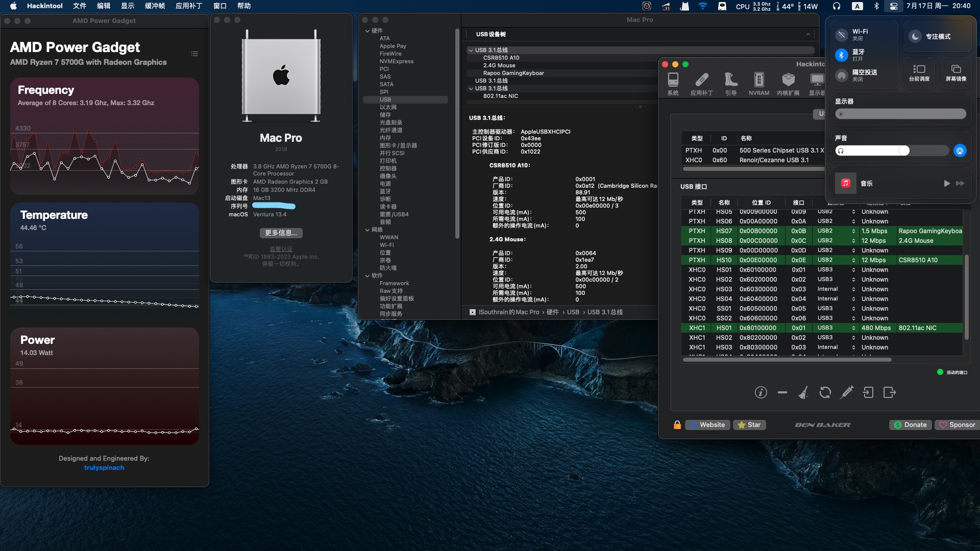Open the 缓冲帧 menu
Viewport: 980px width, 551px height.
(155, 6)
